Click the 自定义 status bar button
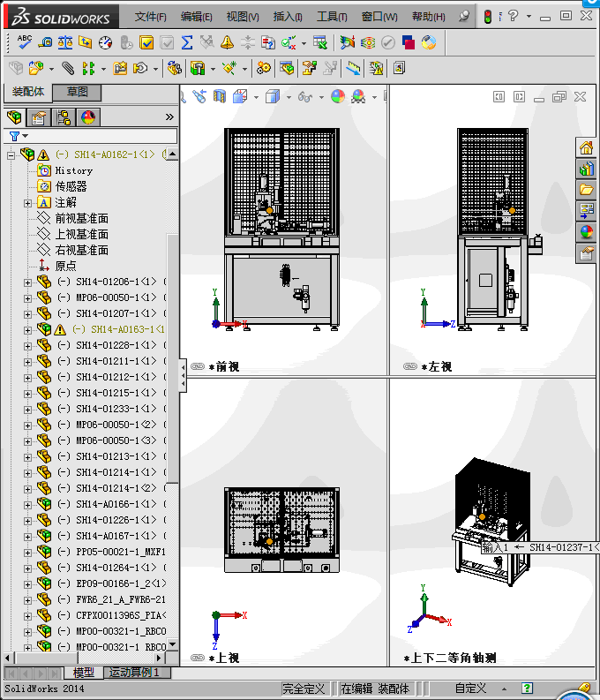600x700 pixels. pyautogui.click(x=470, y=689)
